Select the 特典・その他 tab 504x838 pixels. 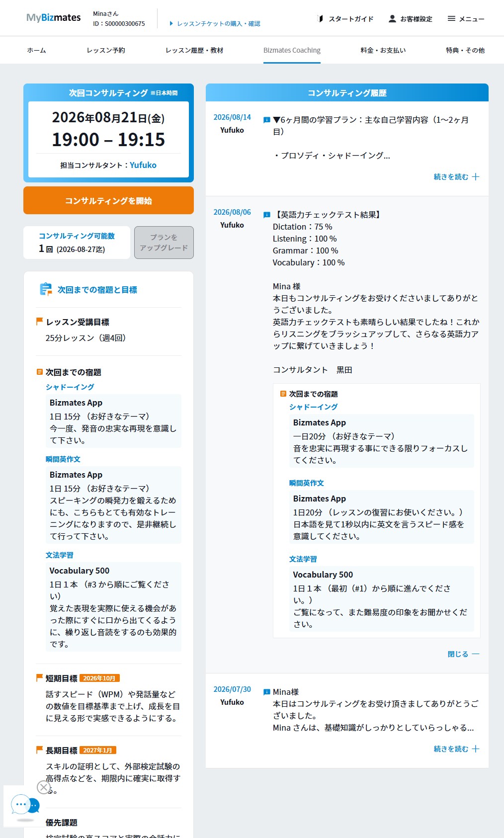click(465, 50)
